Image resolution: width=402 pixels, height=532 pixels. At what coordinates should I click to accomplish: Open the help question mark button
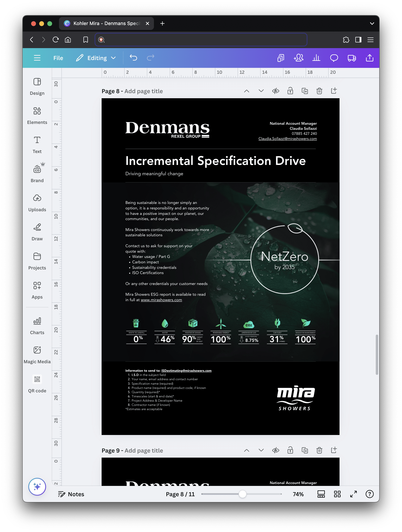point(369,494)
